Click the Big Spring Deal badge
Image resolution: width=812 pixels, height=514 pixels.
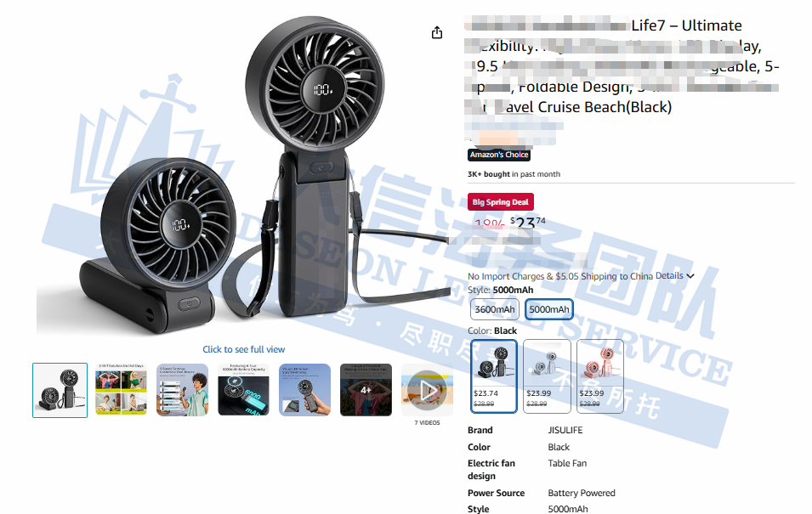click(500, 202)
